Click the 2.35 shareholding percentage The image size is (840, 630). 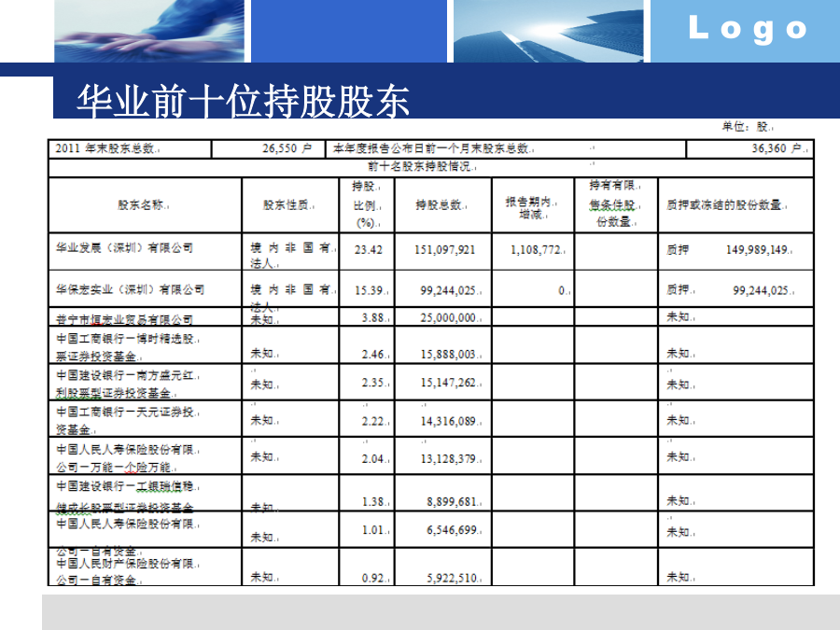372,383
